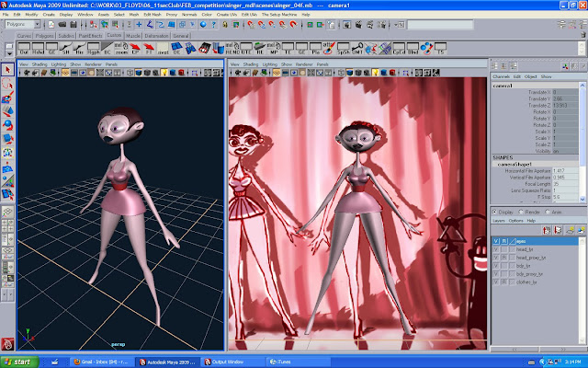Open Shading menu in camera1 viewport

coord(251,64)
